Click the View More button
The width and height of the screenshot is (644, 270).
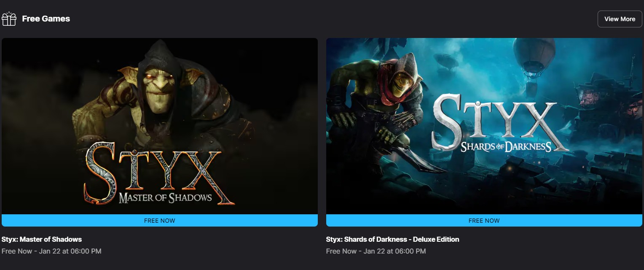pos(620,19)
